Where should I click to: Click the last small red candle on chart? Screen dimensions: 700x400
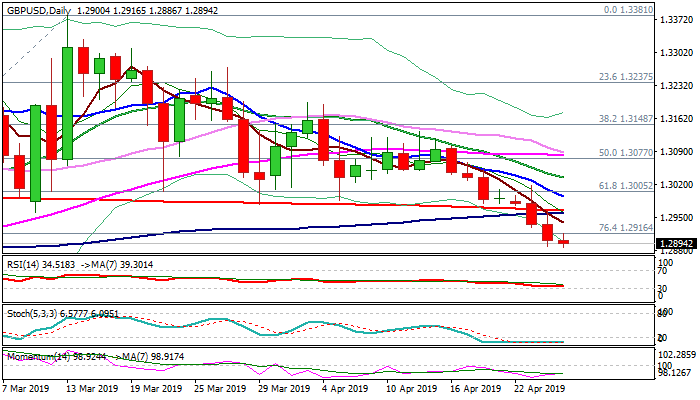point(564,242)
